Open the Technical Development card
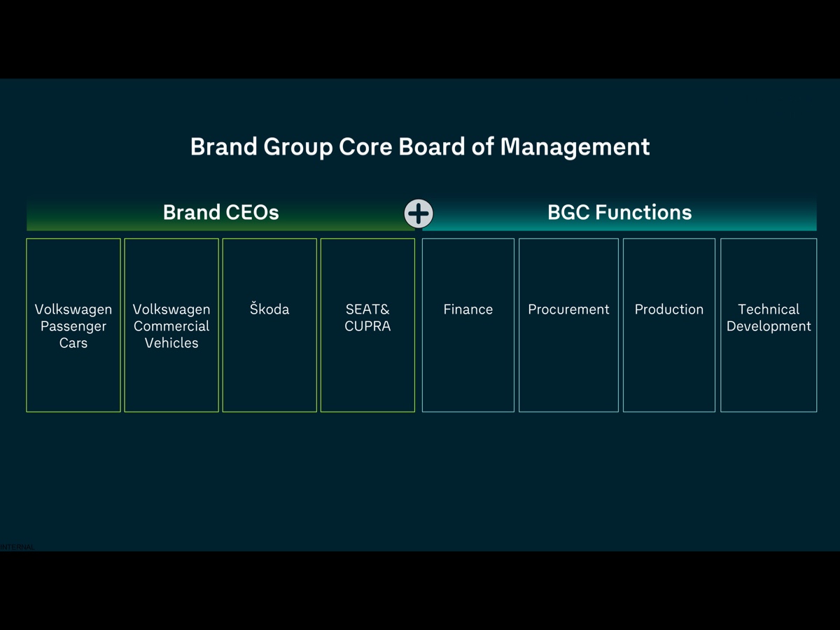 coord(769,324)
